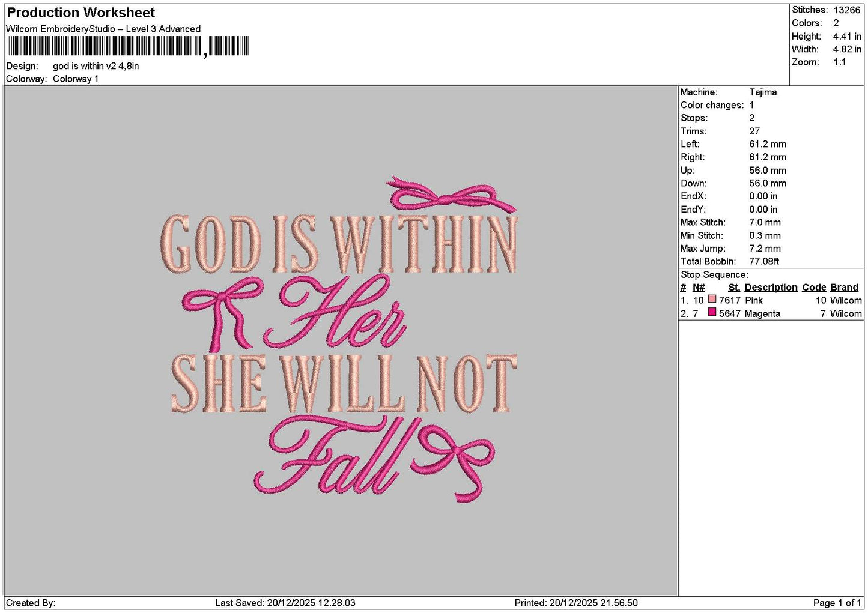This screenshot has width=868, height=613.
Task: Click the Production Worksheet title
Action: (81, 13)
